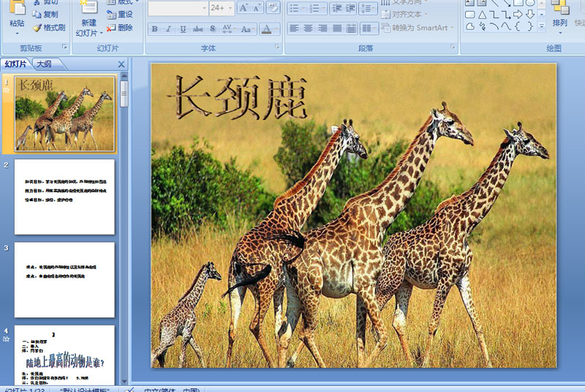The width and height of the screenshot is (585, 392).
Task: Open the font color dropdown arrow
Action: pos(276,29)
